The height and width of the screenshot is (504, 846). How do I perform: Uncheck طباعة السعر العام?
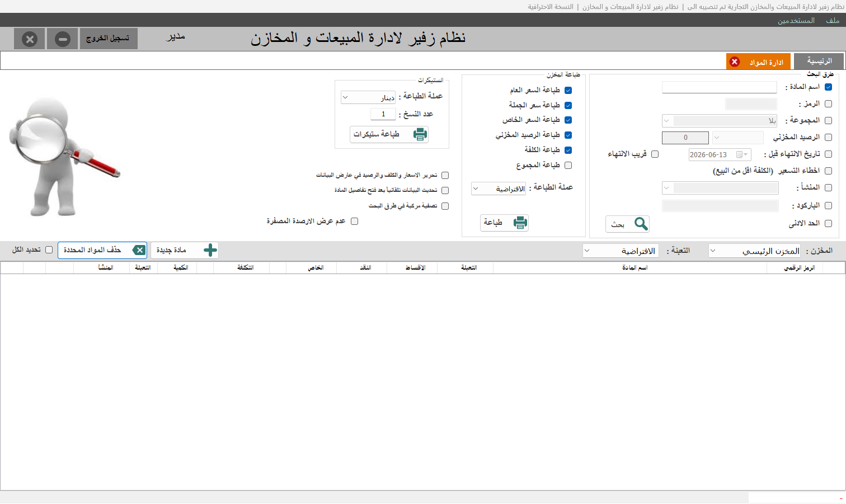click(x=568, y=90)
